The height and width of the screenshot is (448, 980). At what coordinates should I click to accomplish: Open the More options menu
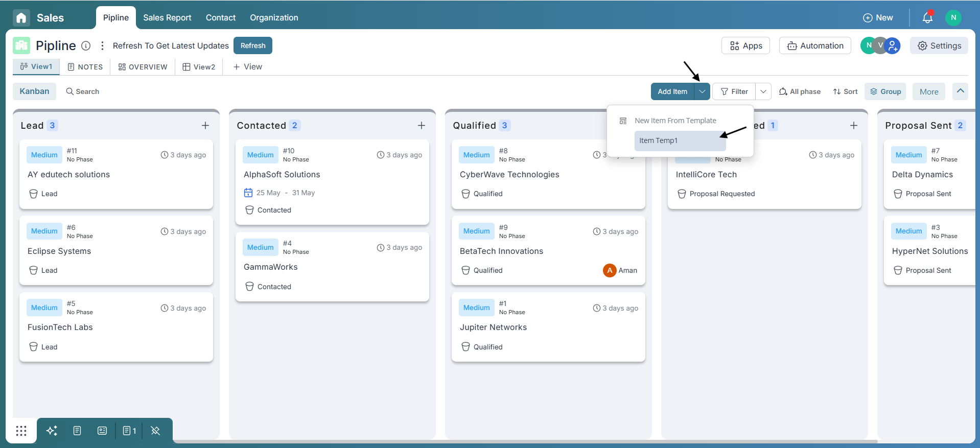929,91
